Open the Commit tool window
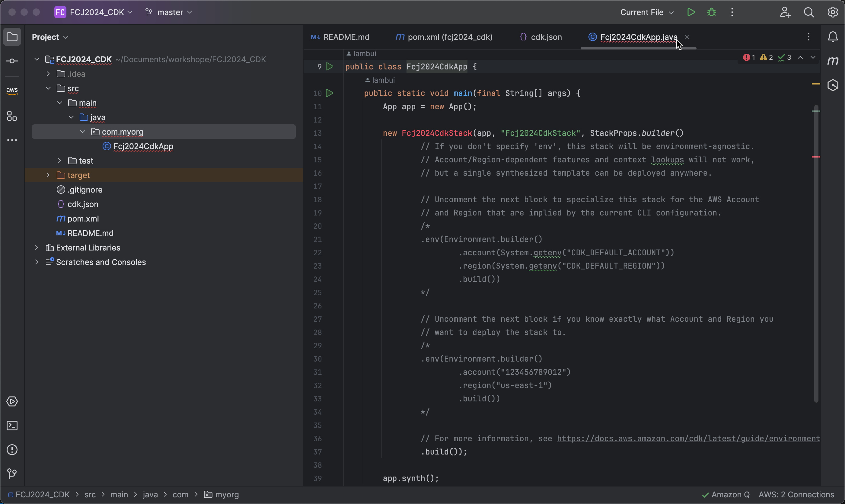Viewport: 845px width, 504px height. (12, 61)
